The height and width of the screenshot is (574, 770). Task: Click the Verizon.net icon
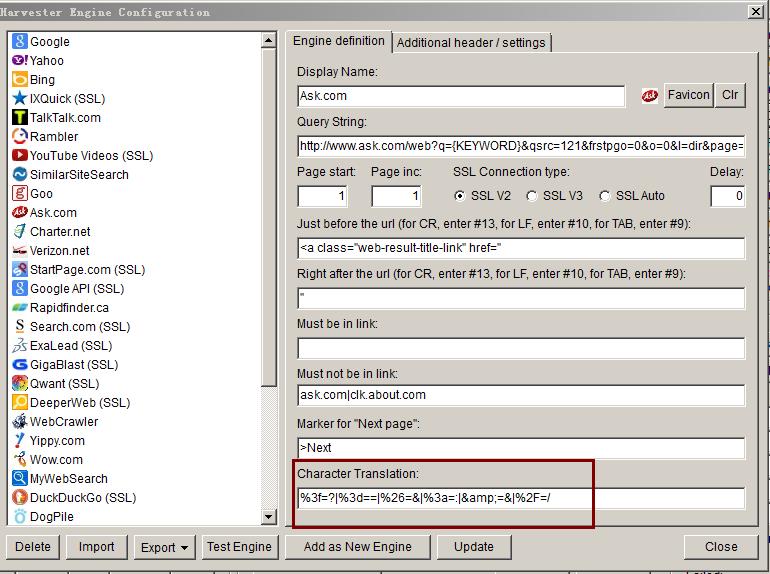(20, 250)
